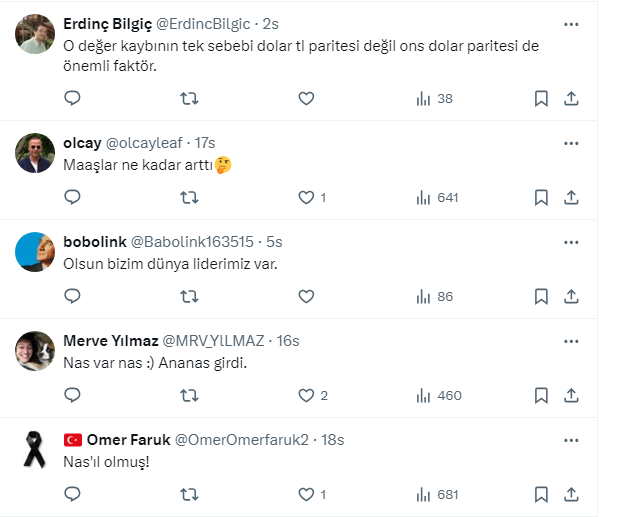Like Merve Yılmaz's Ananas tweet

[306, 395]
